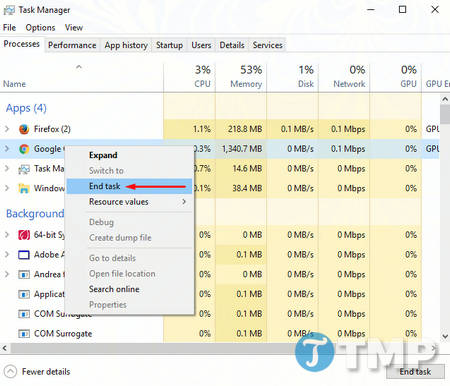Click Task Manager title bar icon
The image size is (450, 386).
coord(9,10)
